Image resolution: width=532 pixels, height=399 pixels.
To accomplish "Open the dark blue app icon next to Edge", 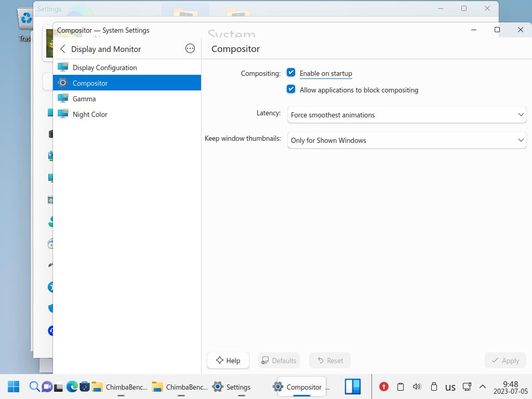I will [x=85, y=387].
